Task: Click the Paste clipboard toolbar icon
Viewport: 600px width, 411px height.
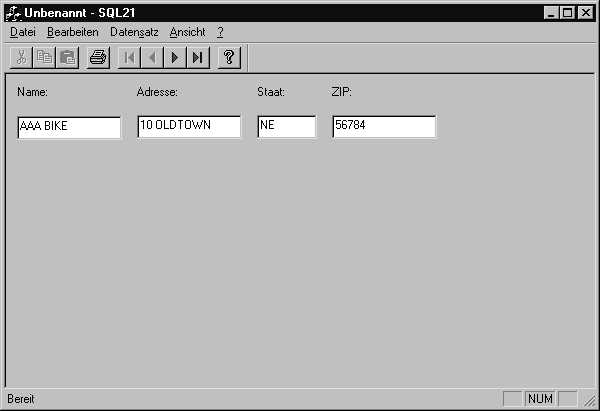Action: pos(67,57)
